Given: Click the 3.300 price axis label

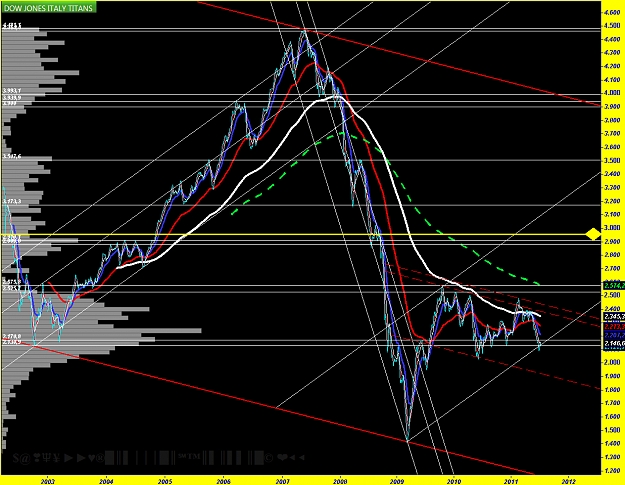Looking at the screenshot, I should (x=612, y=187).
